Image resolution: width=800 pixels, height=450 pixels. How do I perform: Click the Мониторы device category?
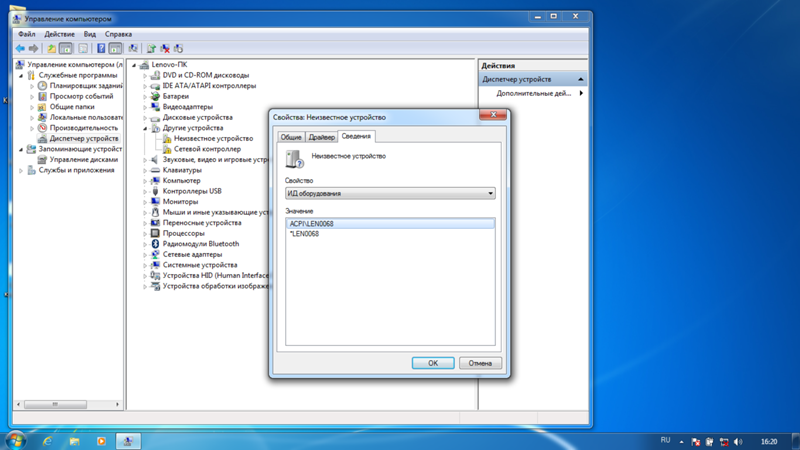180,202
